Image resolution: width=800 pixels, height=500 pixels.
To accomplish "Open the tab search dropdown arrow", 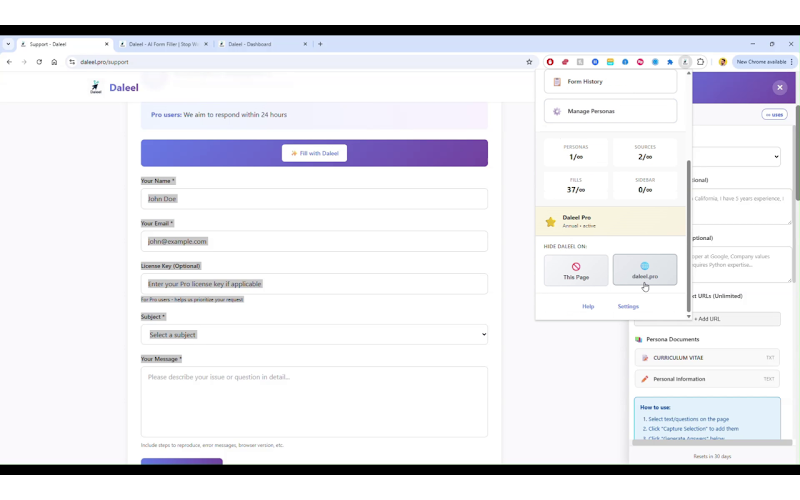I will [x=8, y=44].
